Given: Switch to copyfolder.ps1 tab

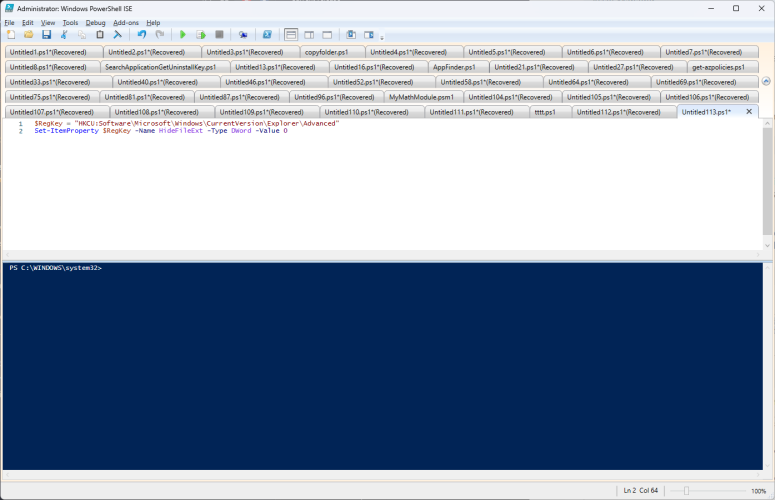Looking at the screenshot, I should (x=332, y=52).
